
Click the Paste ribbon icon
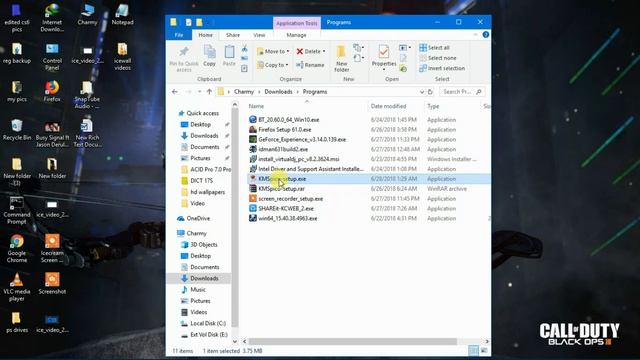click(x=229, y=56)
